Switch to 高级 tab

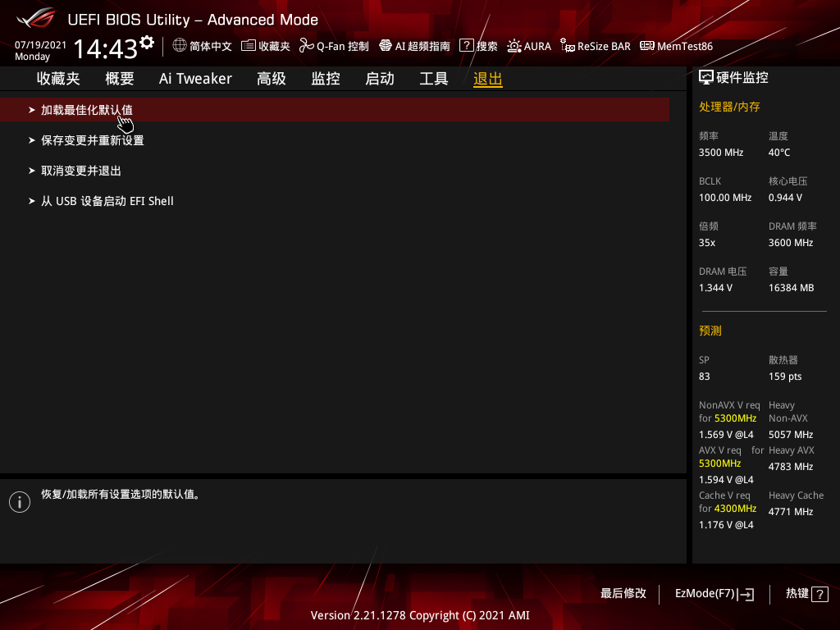point(272,79)
